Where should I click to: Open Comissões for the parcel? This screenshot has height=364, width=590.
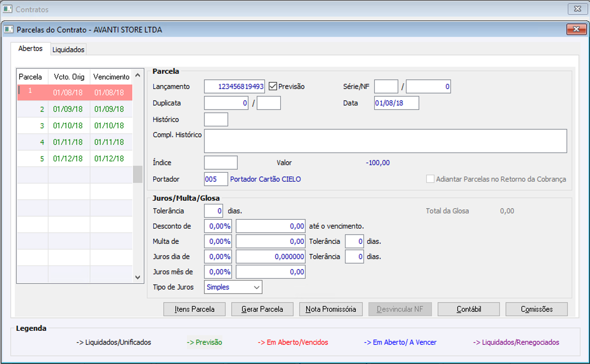(536, 309)
